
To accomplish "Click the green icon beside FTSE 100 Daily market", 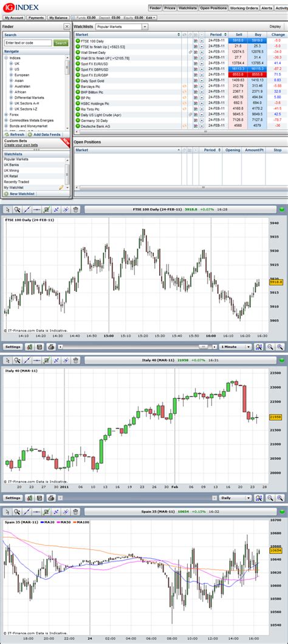I will click(78, 41).
